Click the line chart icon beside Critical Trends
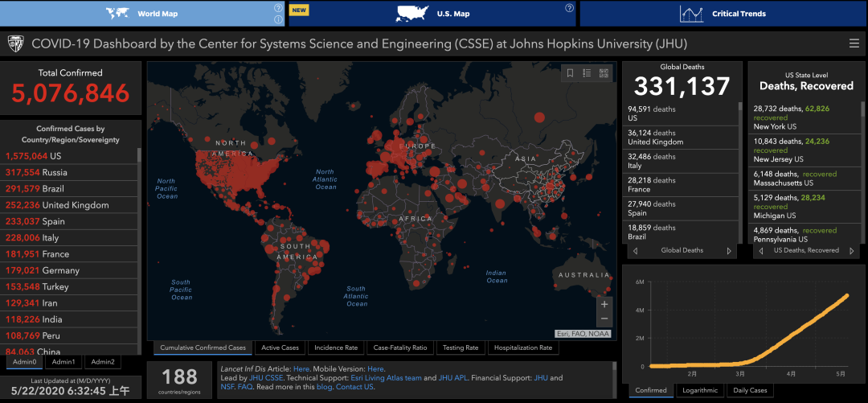The height and width of the screenshot is (403, 868). pyautogui.click(x=691, y=14)
